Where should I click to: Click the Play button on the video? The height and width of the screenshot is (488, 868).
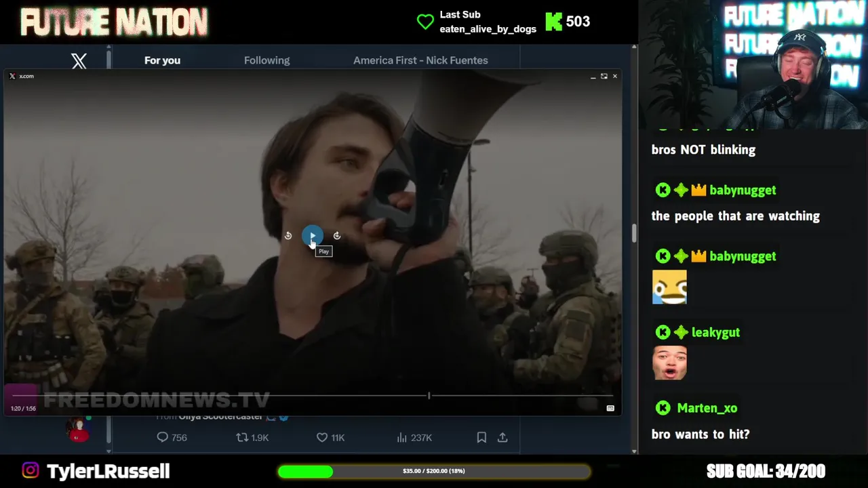coord(312,235)
